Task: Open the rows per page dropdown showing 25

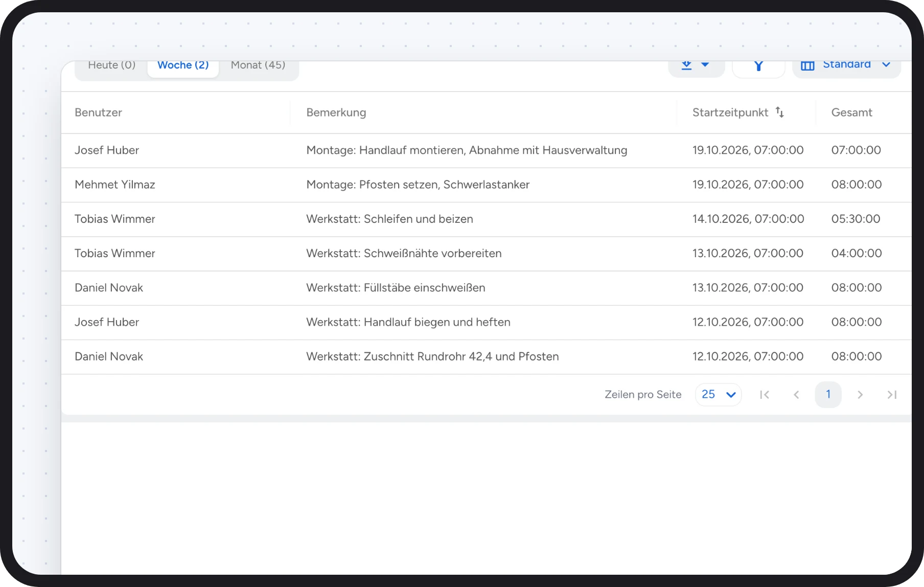Action: (x=718, y=394)
